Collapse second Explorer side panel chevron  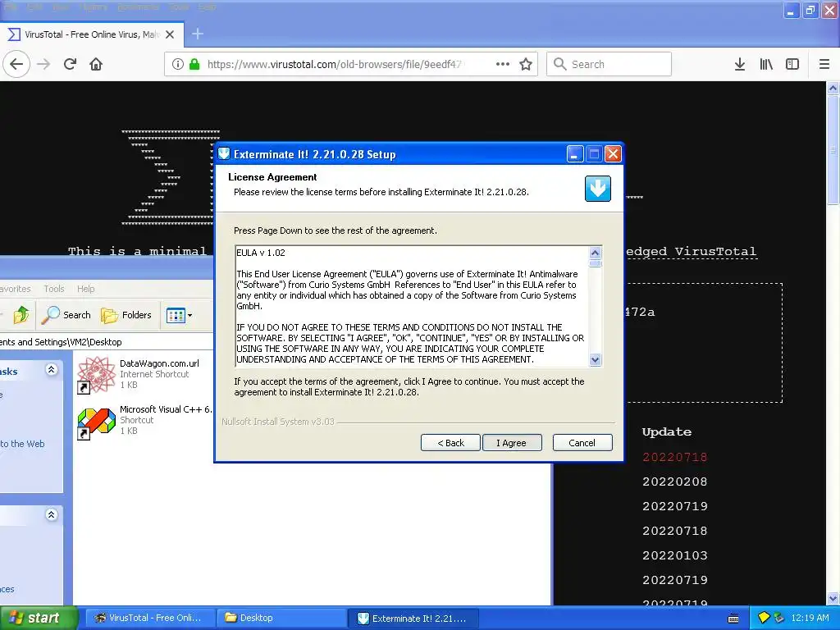tap(52, 515)
